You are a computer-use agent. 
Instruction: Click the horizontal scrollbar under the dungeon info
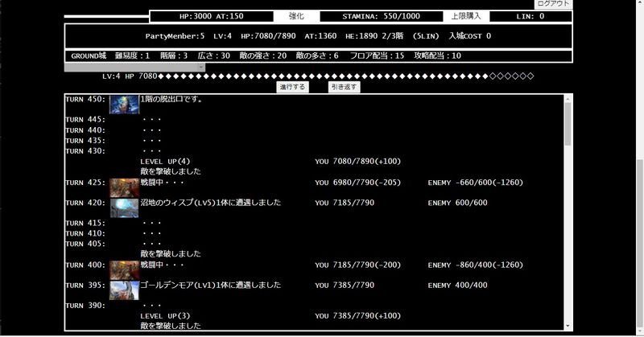(x=134, y=68)
